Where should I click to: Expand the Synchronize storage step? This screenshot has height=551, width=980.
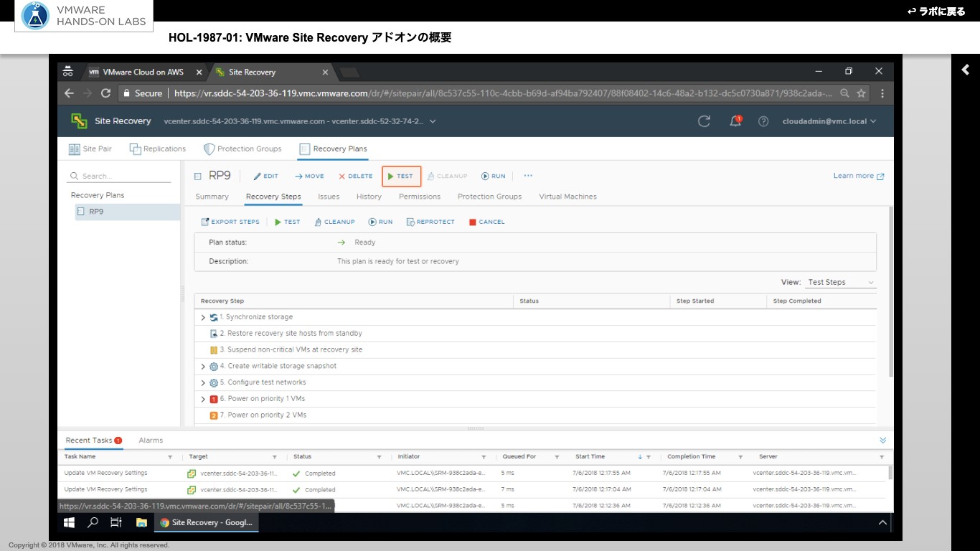pos(203,317)
